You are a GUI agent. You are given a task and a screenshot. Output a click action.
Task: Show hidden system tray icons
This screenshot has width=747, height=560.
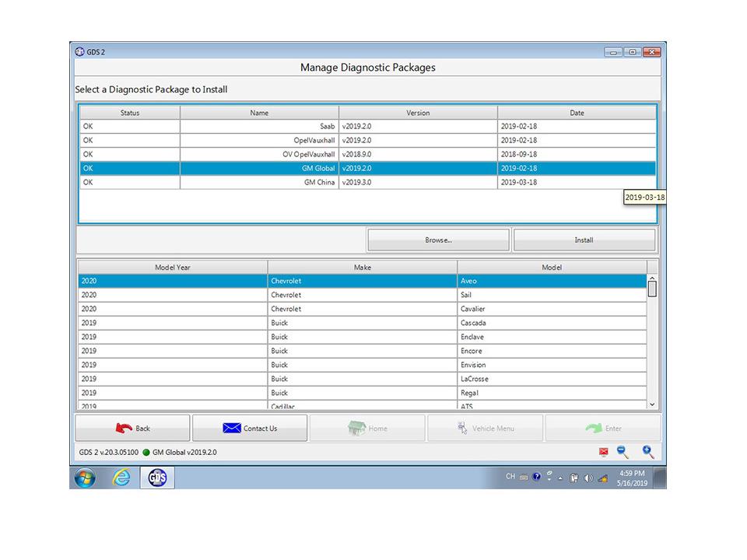pos(560,478)
